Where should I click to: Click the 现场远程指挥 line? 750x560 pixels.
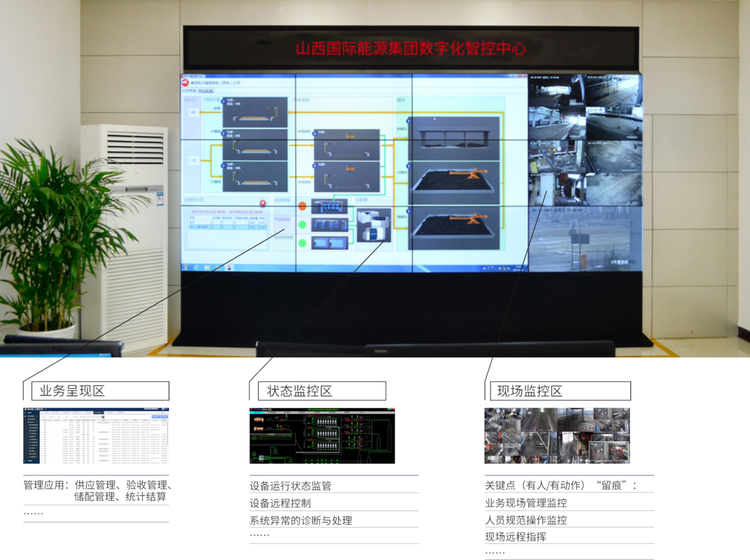[x=515, y=536]
